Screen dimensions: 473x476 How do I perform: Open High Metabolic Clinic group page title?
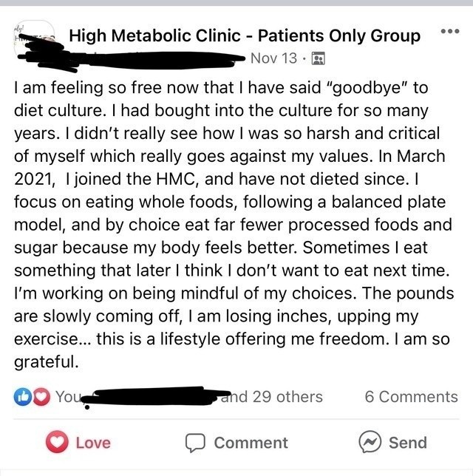click(x=245, y=35)
